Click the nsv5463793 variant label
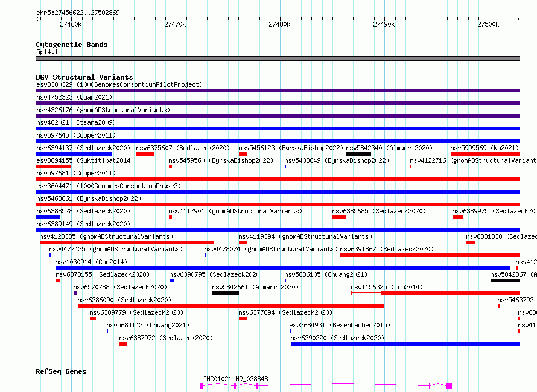Screen dimensions: 537x392 point(515,300)
